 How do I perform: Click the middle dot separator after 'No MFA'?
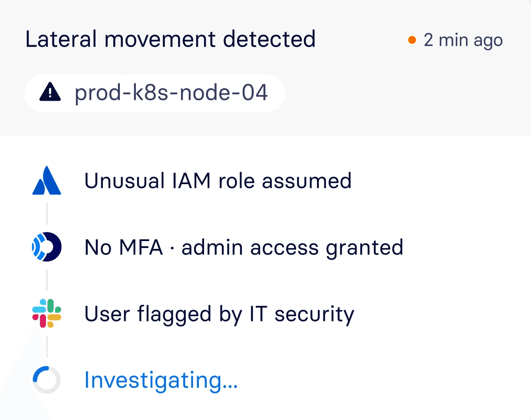click(172, 248)
